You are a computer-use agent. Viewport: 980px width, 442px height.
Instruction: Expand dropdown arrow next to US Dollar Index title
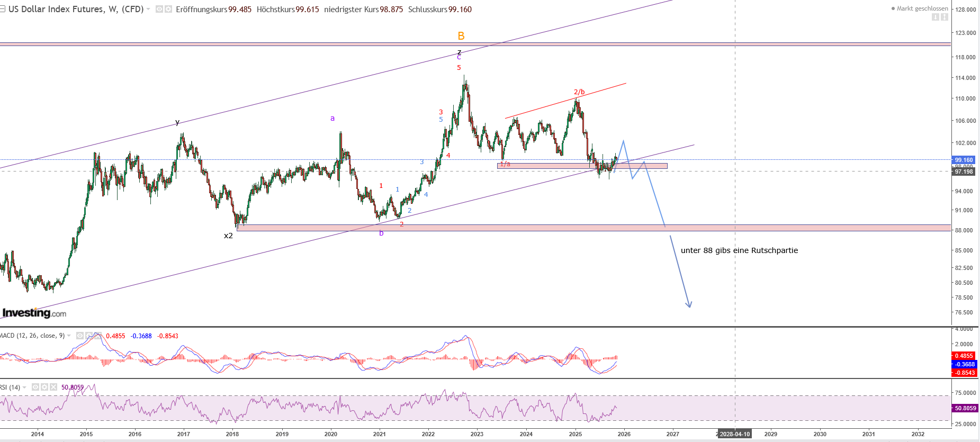click(148, 10)
